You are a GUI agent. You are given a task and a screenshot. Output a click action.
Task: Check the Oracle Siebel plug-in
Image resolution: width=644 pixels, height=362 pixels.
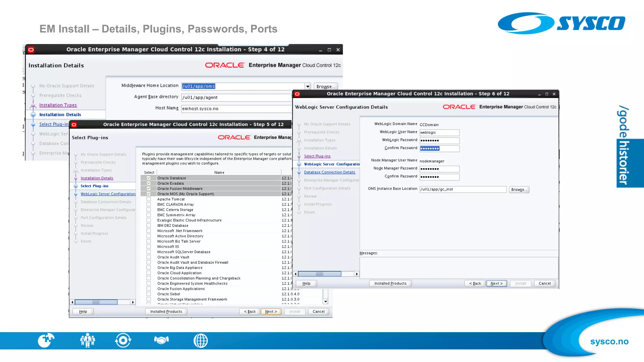coord(149,294)
